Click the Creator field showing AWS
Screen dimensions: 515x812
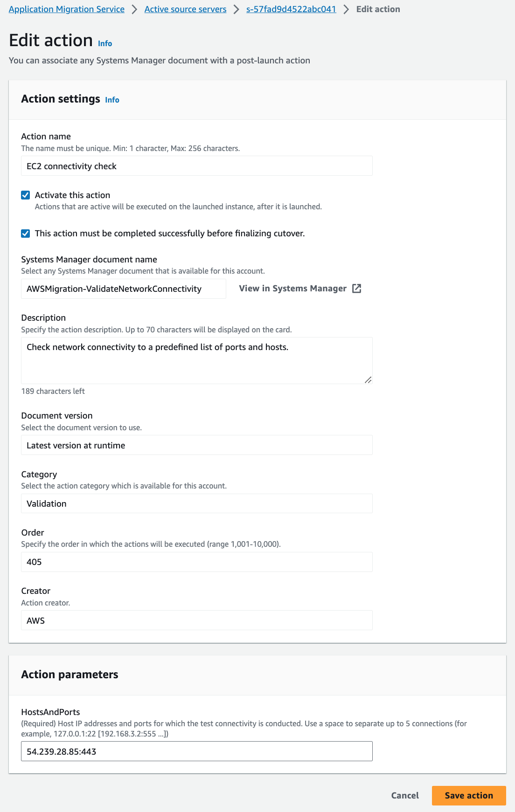(x=196, y=620)
